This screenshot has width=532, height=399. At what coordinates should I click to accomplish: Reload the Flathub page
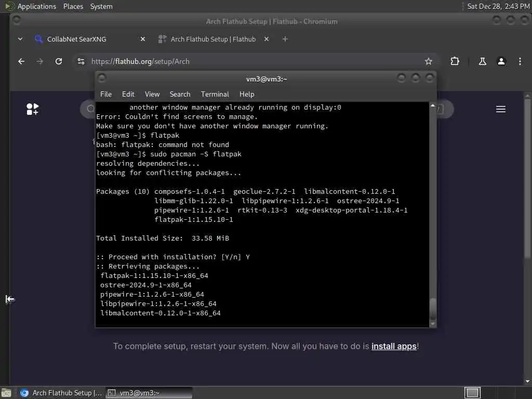coord(59,61)
